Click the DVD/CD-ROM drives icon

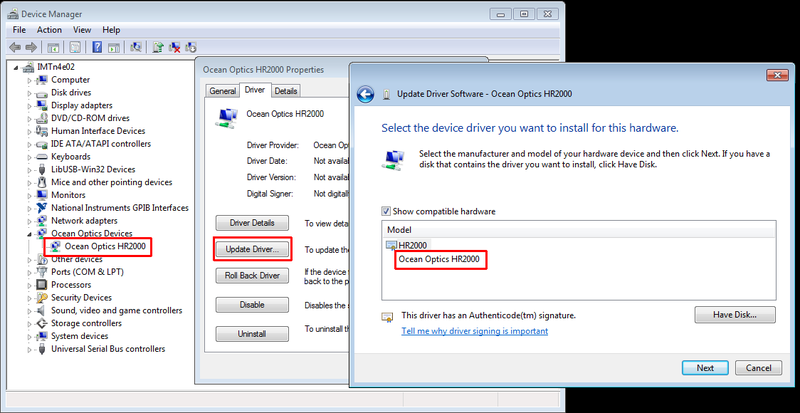(x=42, y=118)
